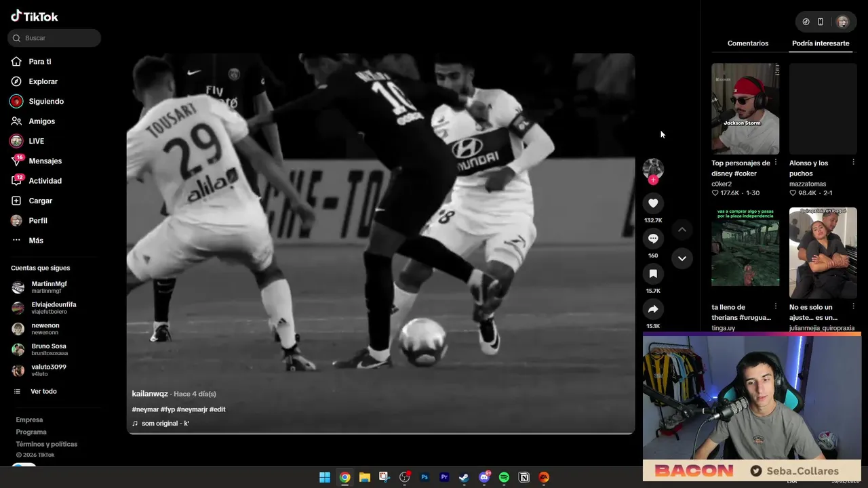The width and height of the screenshot is (868, 488).
Task: Follow creator with red plus badge
Action: tap(653, 180)
